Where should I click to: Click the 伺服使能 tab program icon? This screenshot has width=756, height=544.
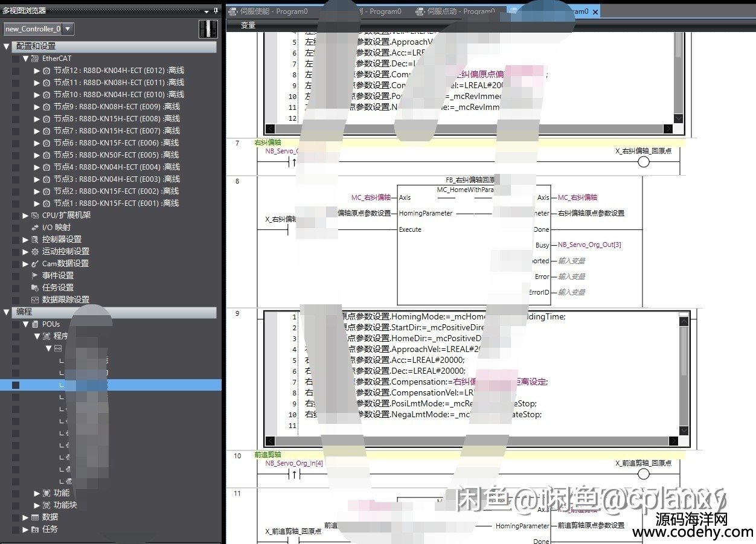click(x=233, y=11)
